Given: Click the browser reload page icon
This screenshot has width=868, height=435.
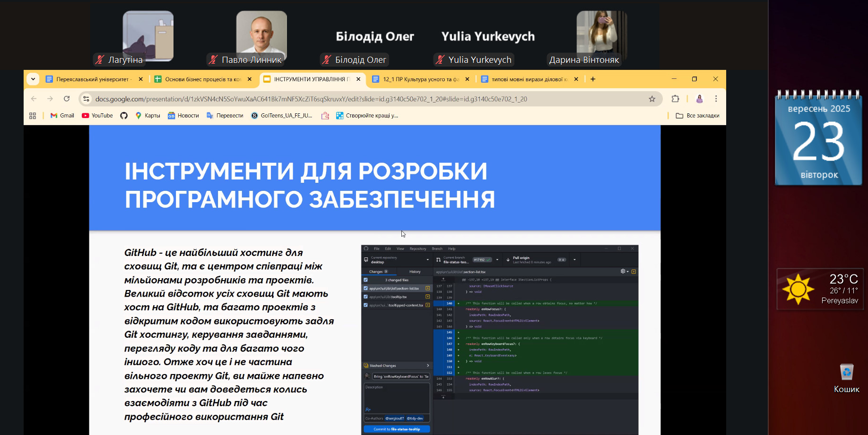Looking at the screenshot, I should [x=67, y=99].
